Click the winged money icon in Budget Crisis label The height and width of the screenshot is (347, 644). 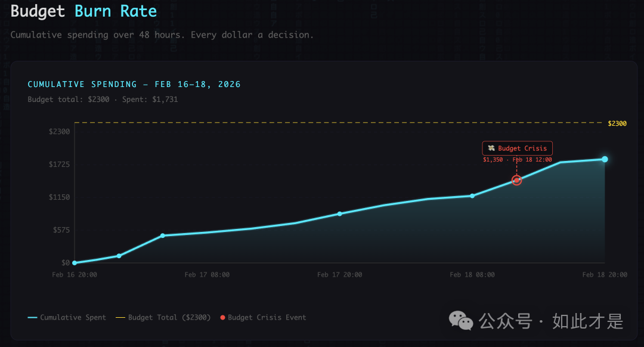pos(491,148)
